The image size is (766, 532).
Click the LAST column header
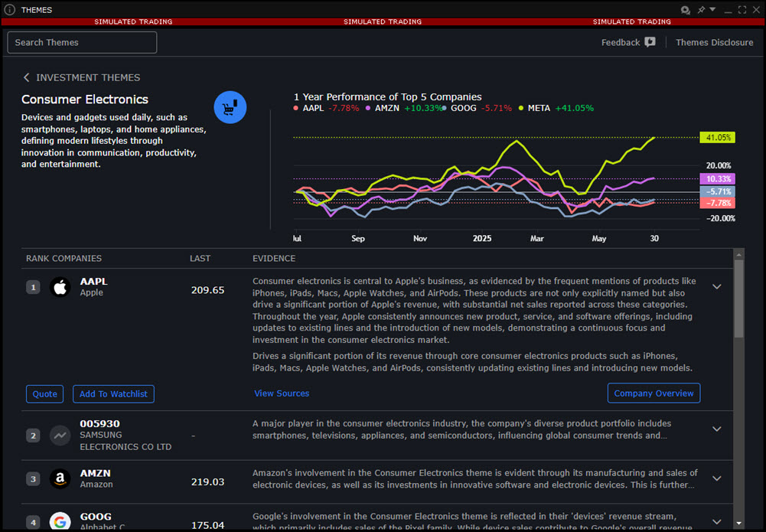coord(200,259)
